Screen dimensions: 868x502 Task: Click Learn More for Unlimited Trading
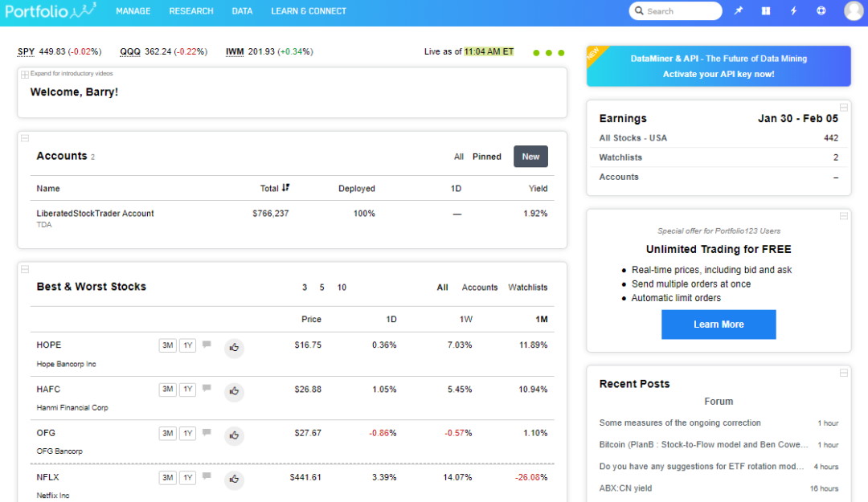718,324
